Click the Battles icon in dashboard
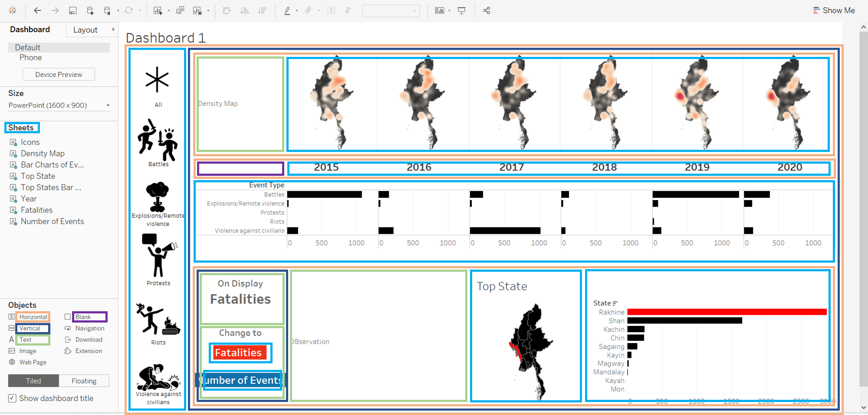Image resolution: width=868 pixels, height=415 pixels. 158,140
